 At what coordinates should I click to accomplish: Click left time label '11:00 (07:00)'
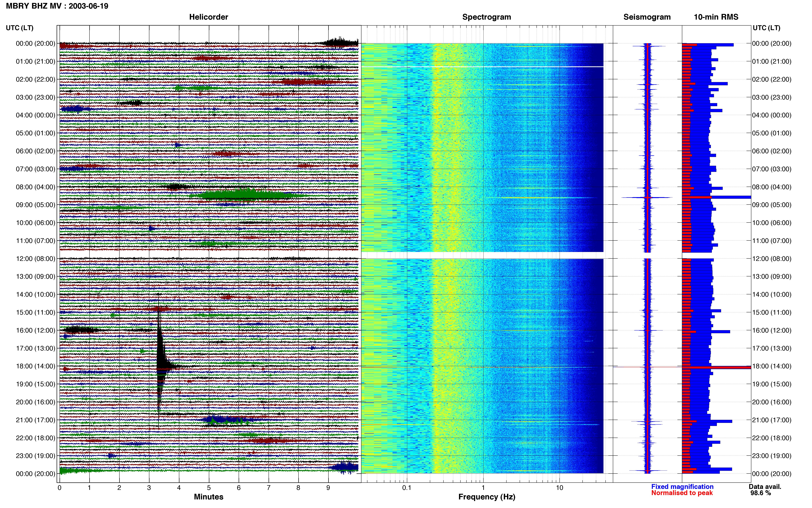(36, 240)
